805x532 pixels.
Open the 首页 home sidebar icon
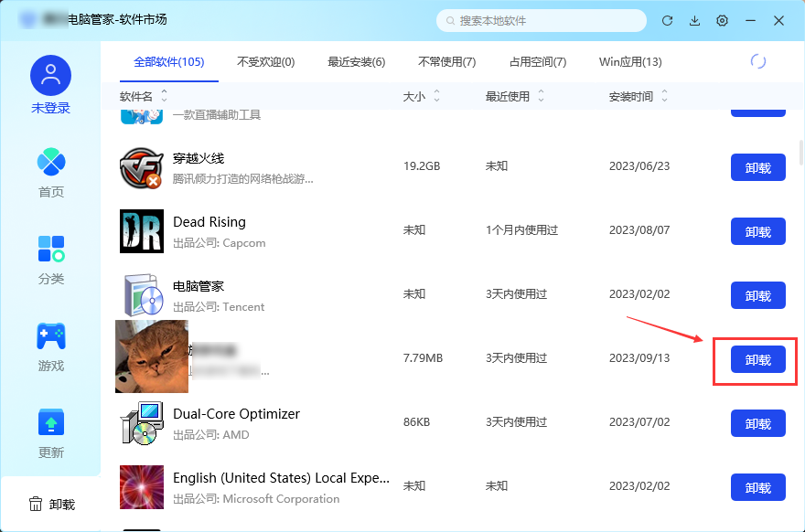point(51,162)
